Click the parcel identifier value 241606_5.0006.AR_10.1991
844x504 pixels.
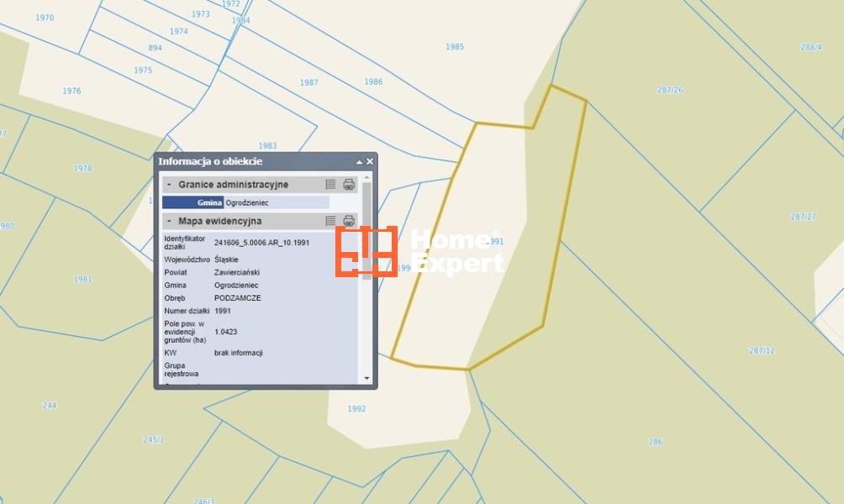[261, 242]
